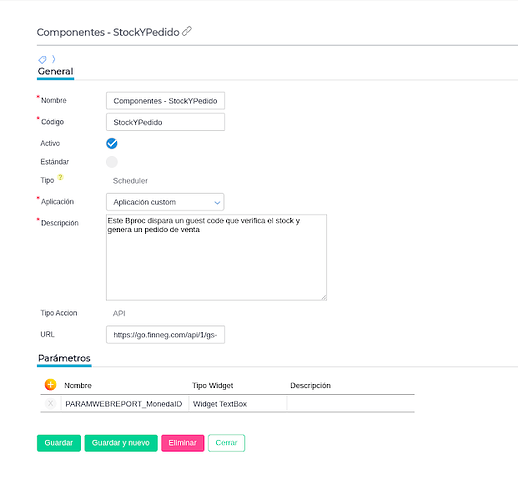Click the PARAMWEBREPORT_MonedaID name cell
This screenshot has height=500, width=518.
124,404
